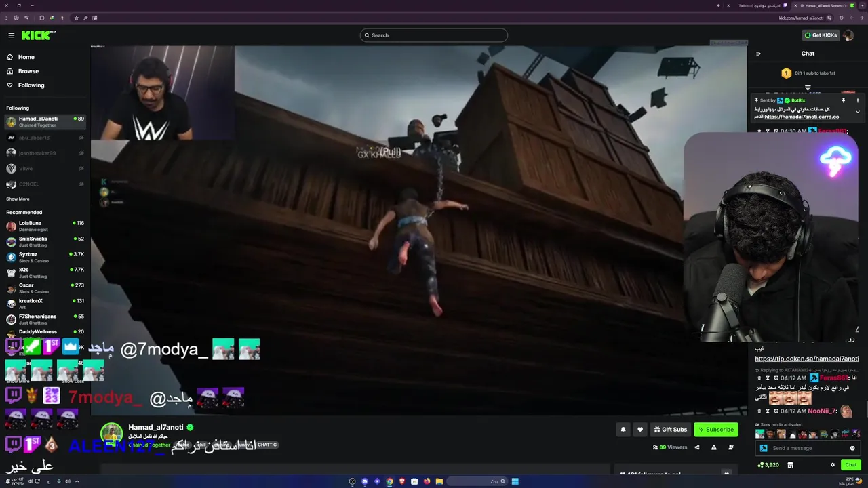Click the streamer Hamad_al7anoti avatar
This screenshot has width=868, height=488.
coord(112,434)
